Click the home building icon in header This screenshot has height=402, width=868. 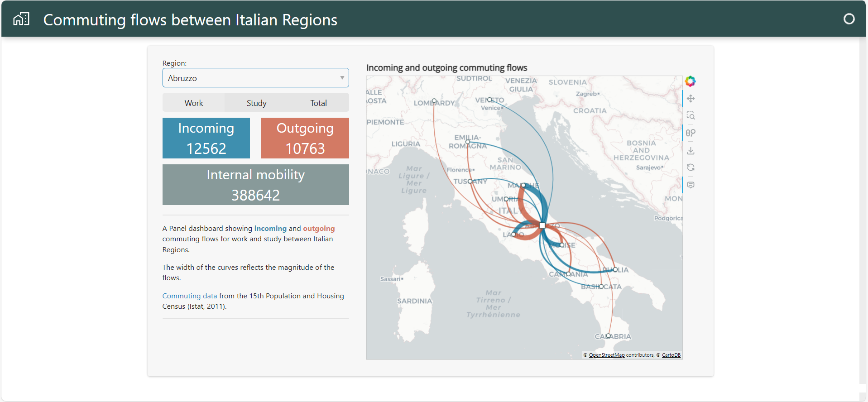click(x=21, y=19)
